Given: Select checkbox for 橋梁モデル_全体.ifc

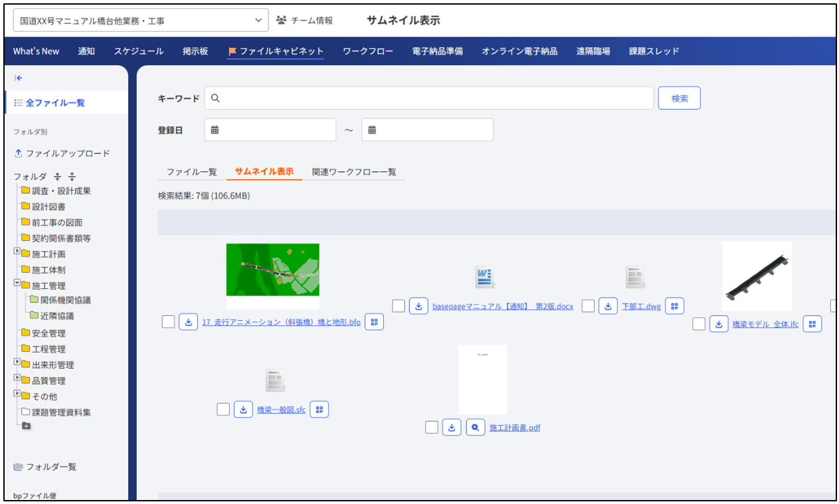Looking at the screenshot, I should 699,324.
